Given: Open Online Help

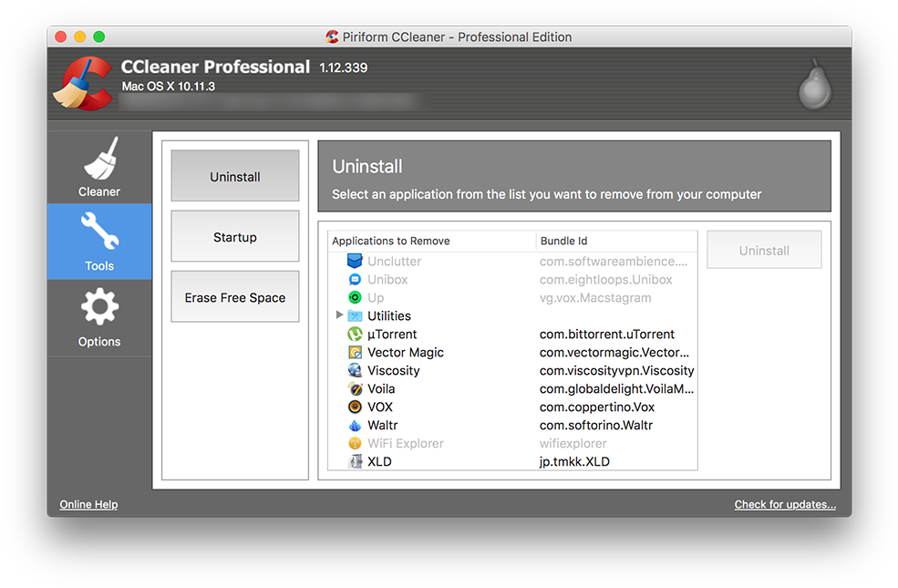Looking at the screenshot, I should coord(88,504).
